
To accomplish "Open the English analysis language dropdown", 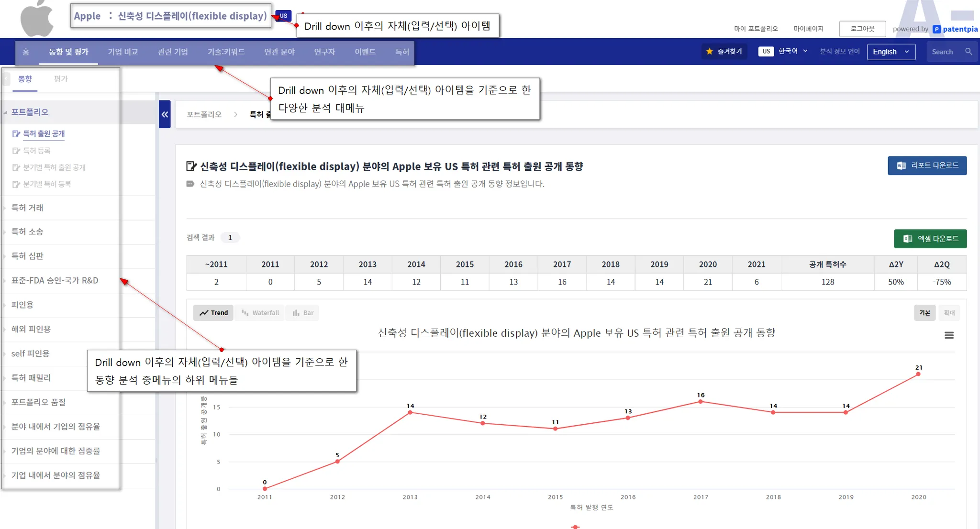I will (x=891, y=52).
